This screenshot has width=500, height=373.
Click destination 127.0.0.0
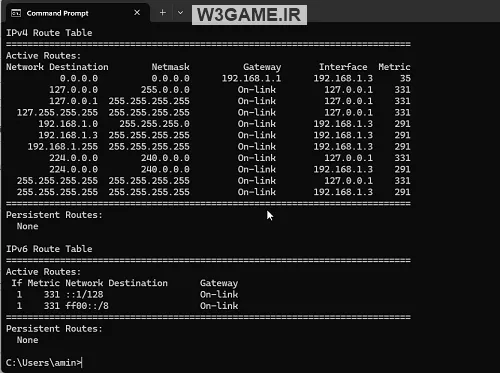pyautogui.click(x=73, y=90)
